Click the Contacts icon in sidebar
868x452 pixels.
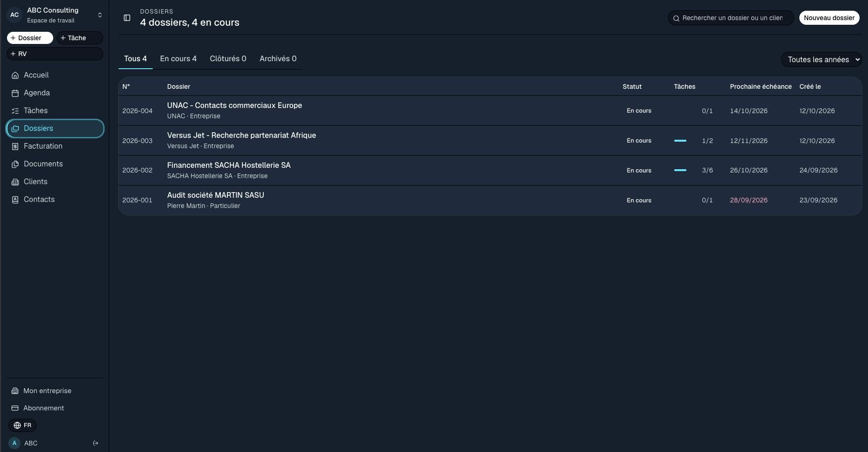point(15,200)
